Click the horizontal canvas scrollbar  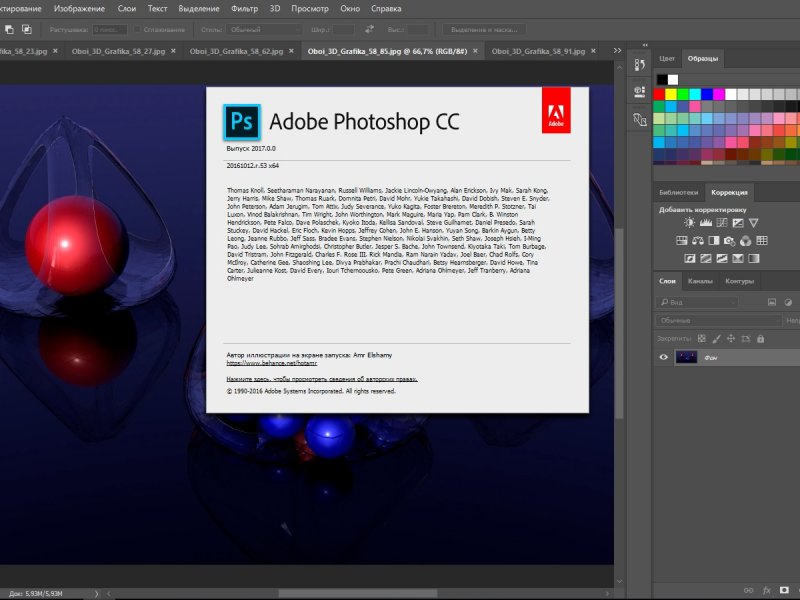[x=358, y=594]
